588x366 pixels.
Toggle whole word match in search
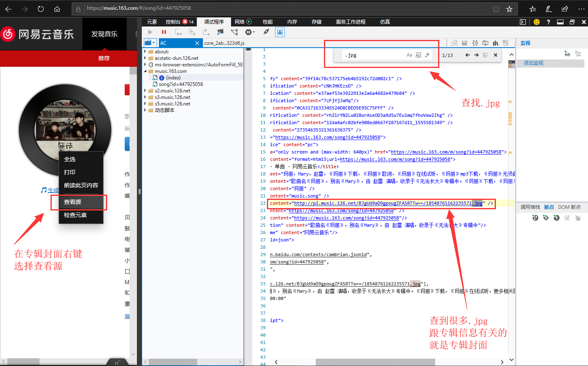pos(418,55)
